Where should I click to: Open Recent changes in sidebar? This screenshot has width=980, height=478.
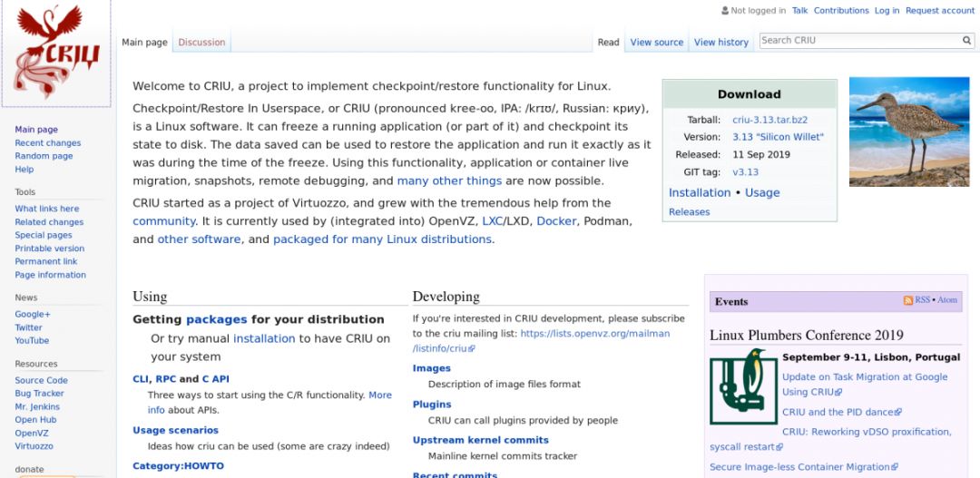pos(47,143)
